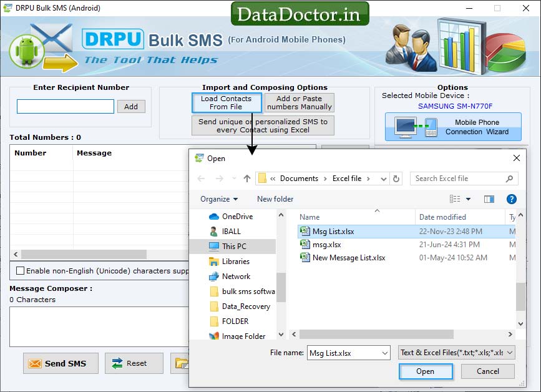Click inside the Message Composer text area
Screen dimensions: 541x392
pyautogui.click(x=99, y=326)
